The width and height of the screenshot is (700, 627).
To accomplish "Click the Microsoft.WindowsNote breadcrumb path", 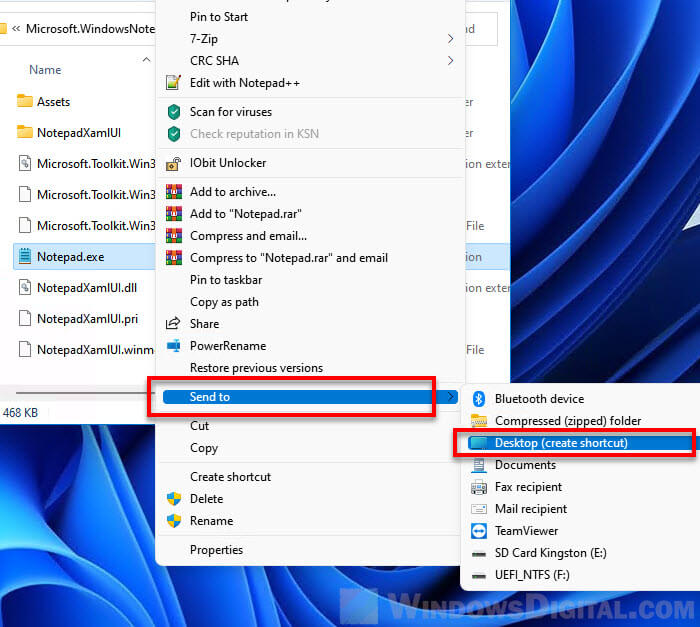I will click(91, 29).
